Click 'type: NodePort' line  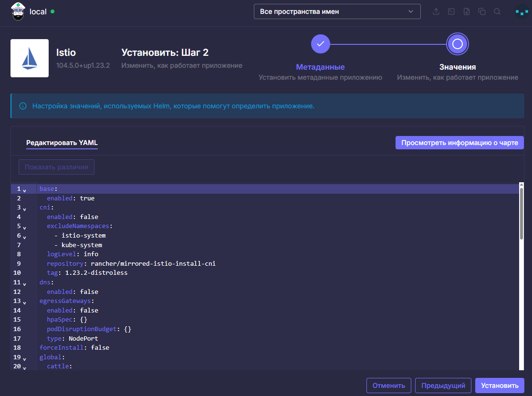[73, 339]
